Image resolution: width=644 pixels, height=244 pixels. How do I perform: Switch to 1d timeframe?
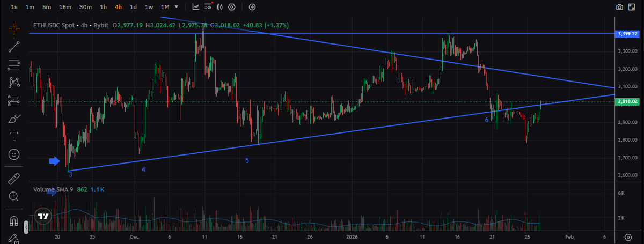coord(133,7)
